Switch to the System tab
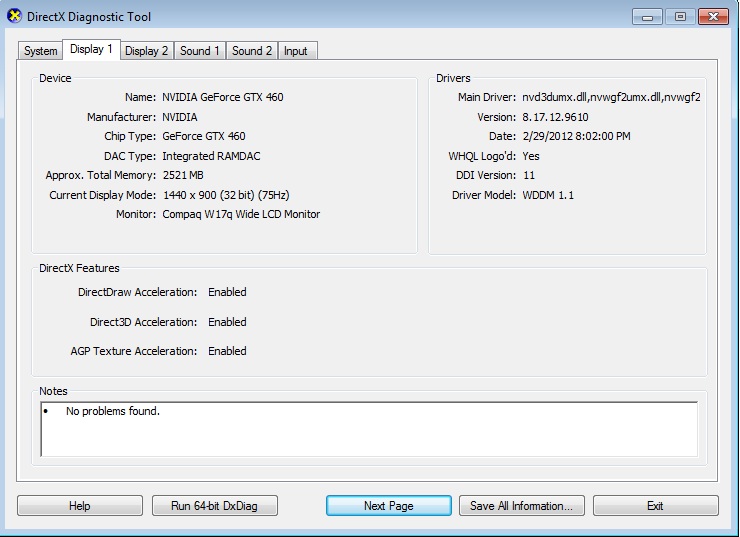Image resolution: width=740 pixels, height=537 pixels. [x=41, y=51]
